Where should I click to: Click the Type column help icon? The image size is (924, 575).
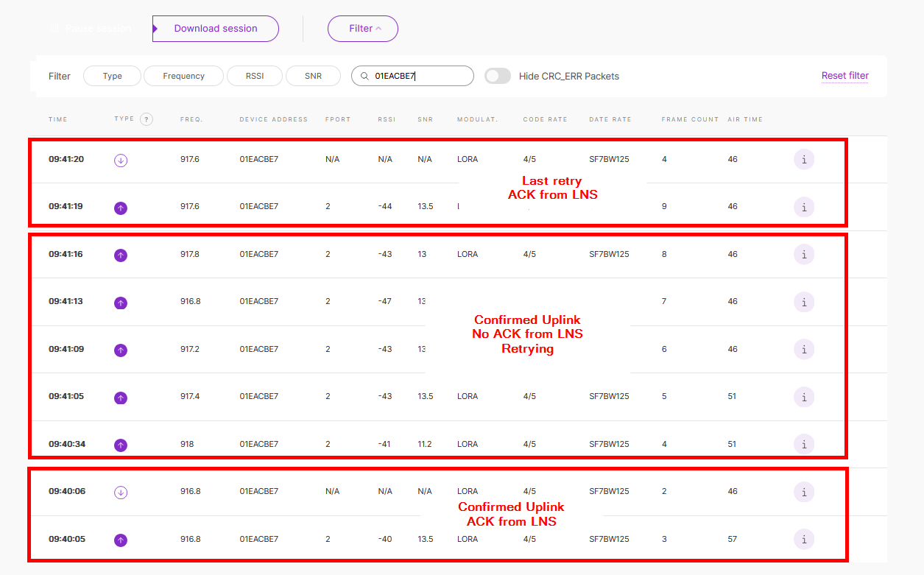147,119
